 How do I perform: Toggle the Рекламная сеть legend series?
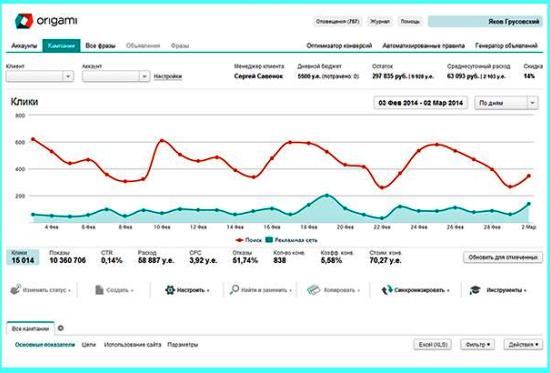(x=291, y=240)
